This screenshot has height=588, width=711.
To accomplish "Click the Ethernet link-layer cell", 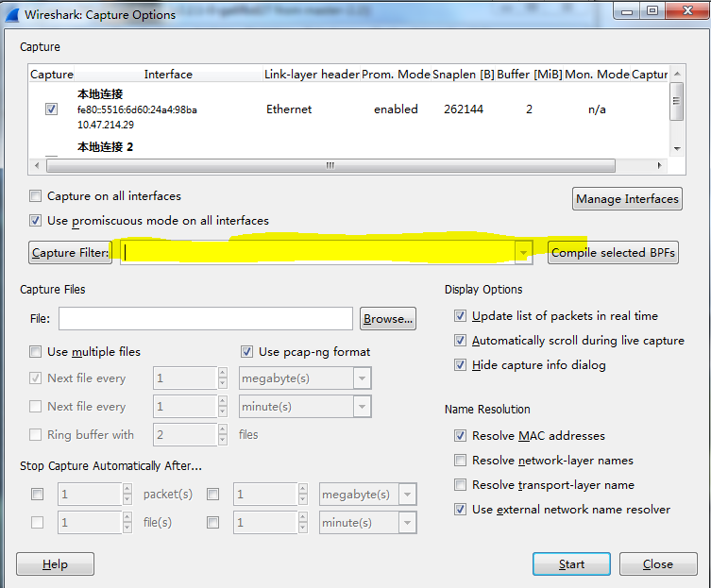I will [289, 109].
